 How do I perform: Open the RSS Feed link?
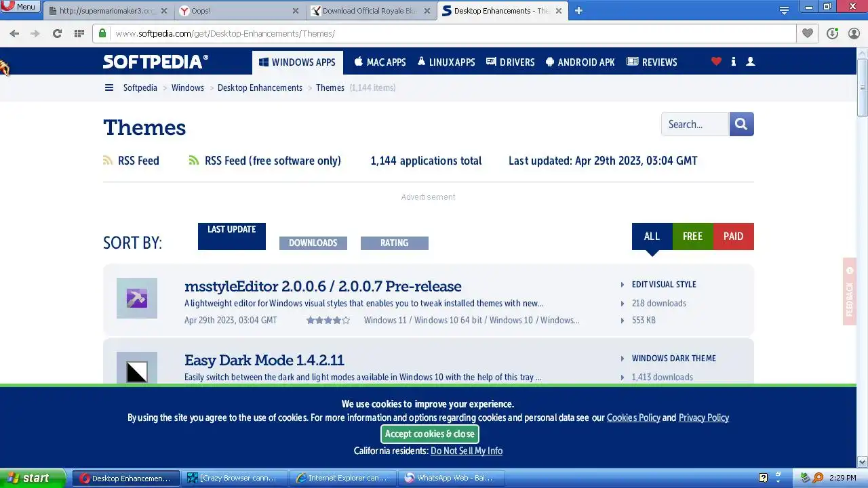138,161
